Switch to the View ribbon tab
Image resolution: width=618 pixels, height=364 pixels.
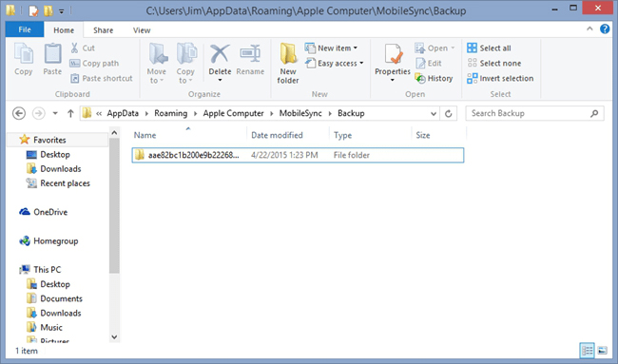coord(142,30)
